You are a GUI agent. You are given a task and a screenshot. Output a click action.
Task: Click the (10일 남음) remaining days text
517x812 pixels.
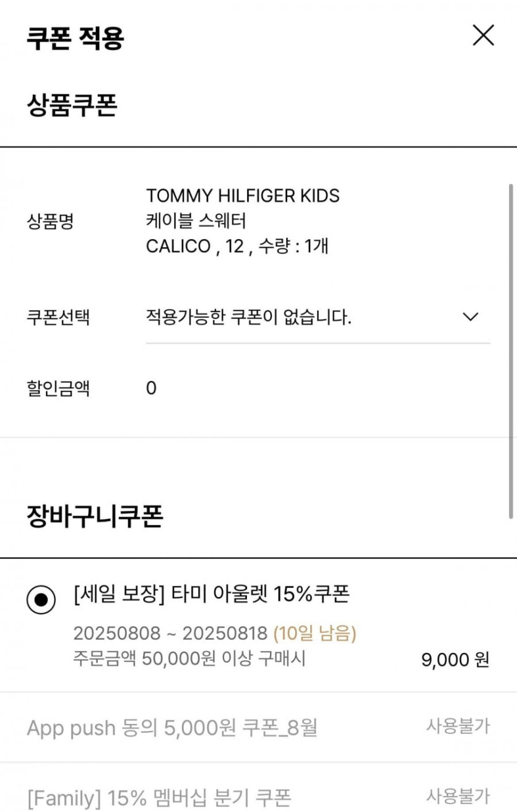(315, 634)
